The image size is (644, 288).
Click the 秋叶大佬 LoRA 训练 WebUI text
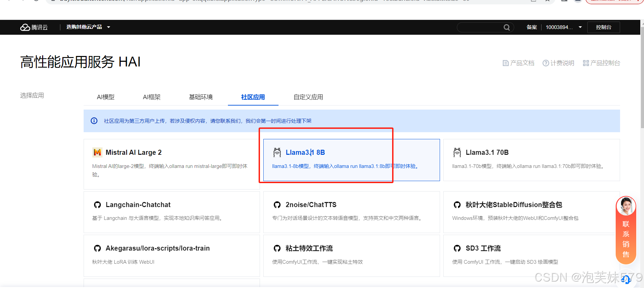pos(123,262)
